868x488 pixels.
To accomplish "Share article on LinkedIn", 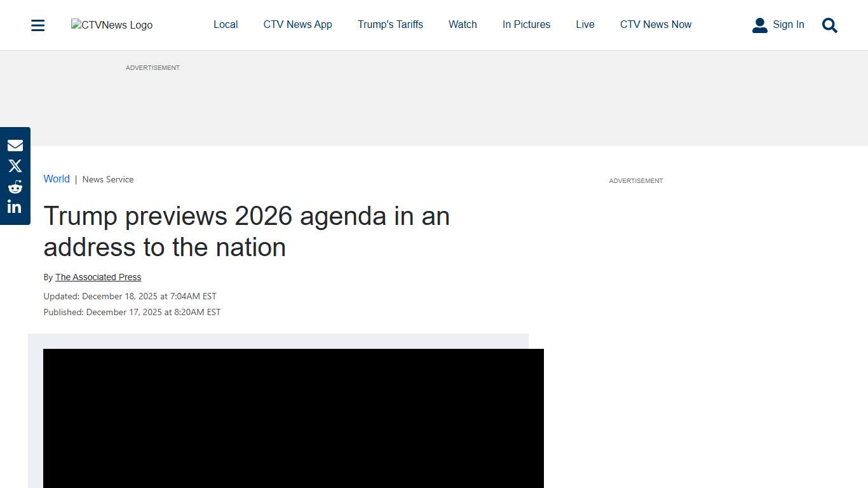I will (15, 207).
